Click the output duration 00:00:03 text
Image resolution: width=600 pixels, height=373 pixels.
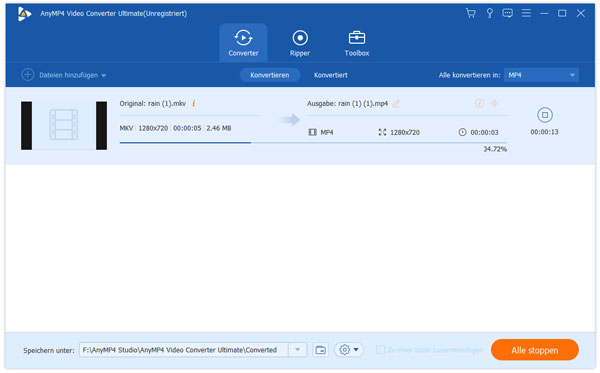[x=484, y=132]
